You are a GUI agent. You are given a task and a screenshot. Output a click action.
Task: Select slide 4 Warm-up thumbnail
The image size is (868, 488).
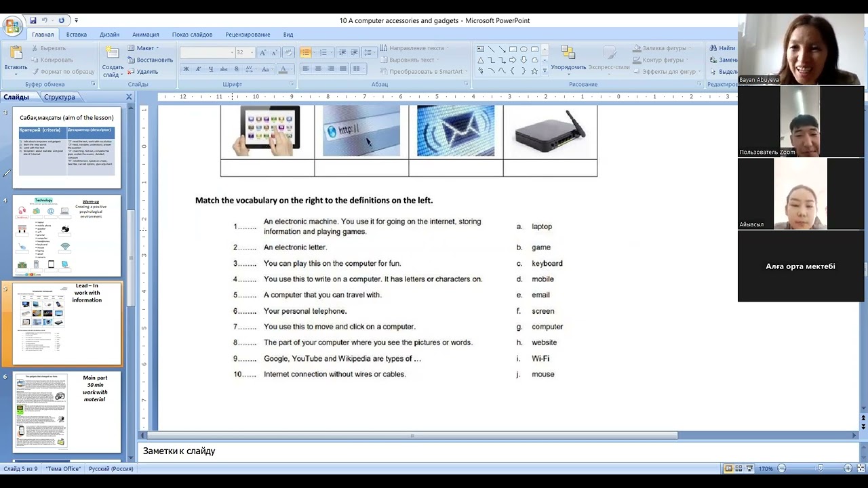(x=66, y=236)
